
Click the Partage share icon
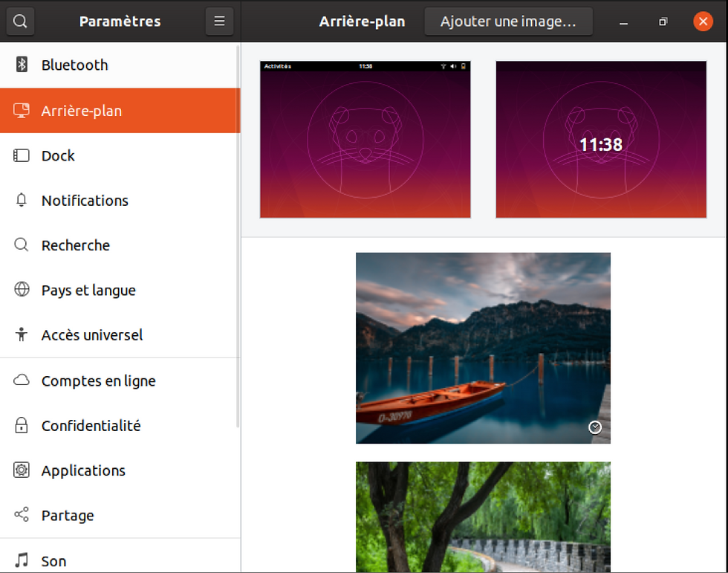point(22,514)
